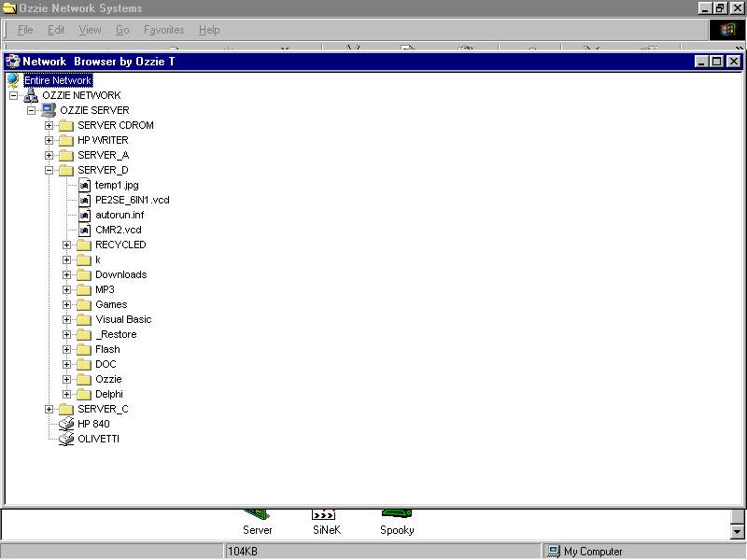747x560 pixels.
Task: Select the Downloads folder label
Action: click(120, 274)
